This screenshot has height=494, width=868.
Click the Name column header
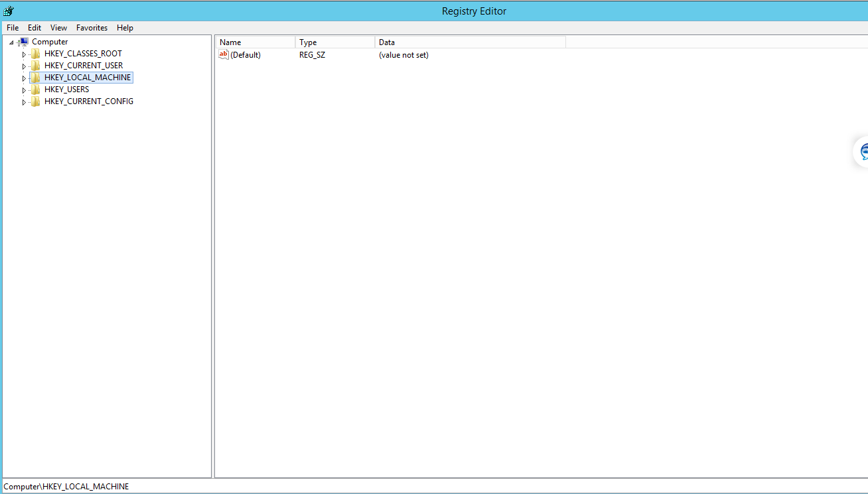click(255, 42)
